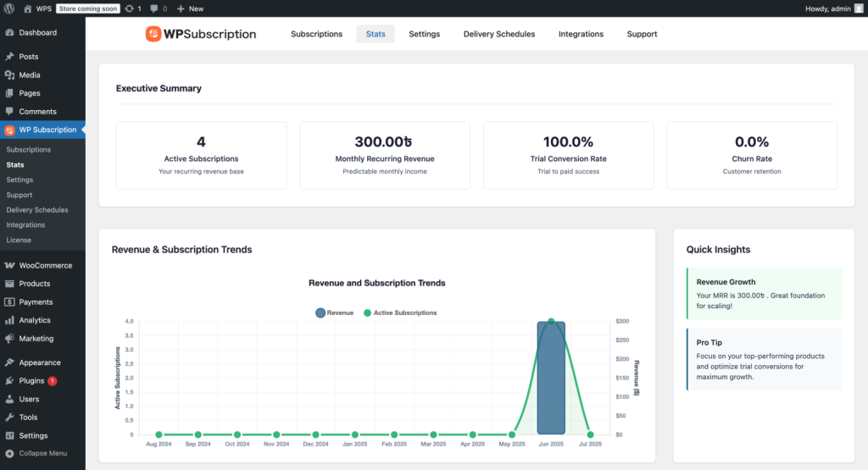Click the Aug 2024 data point
Viewport: 868px width, 470px height.
pos(159,434)
